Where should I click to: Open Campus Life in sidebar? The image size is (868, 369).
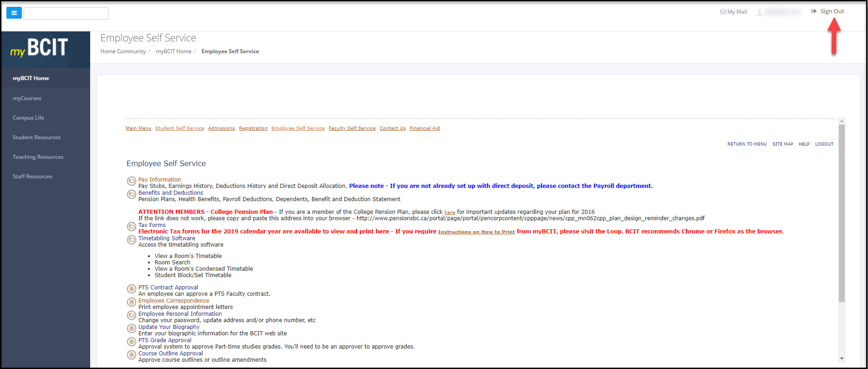[28, 118]
